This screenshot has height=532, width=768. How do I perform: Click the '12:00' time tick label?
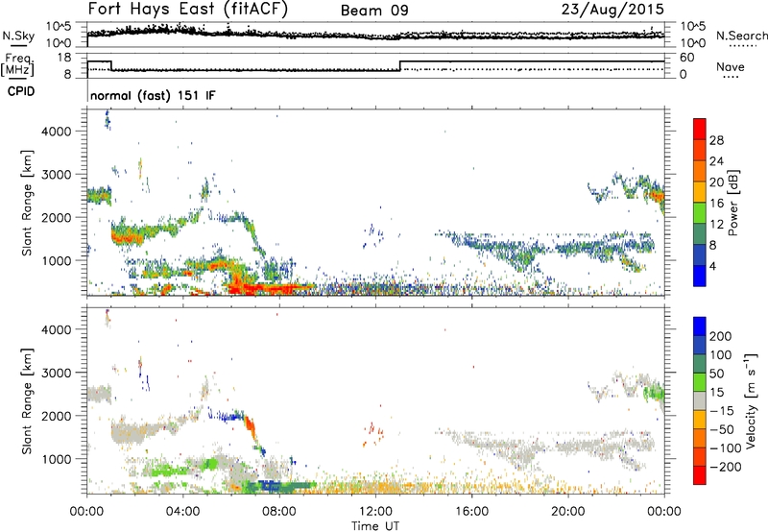(375, 512)
